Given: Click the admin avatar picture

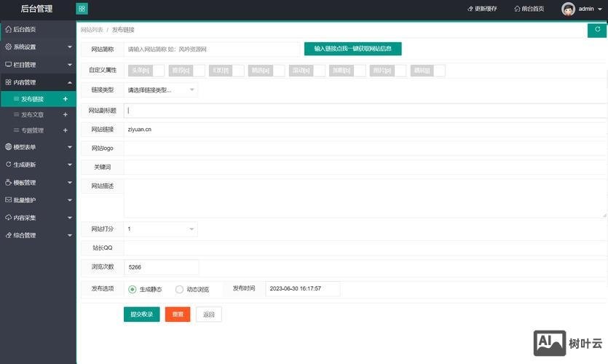Looking at the screenshot, I should point(568,9).
